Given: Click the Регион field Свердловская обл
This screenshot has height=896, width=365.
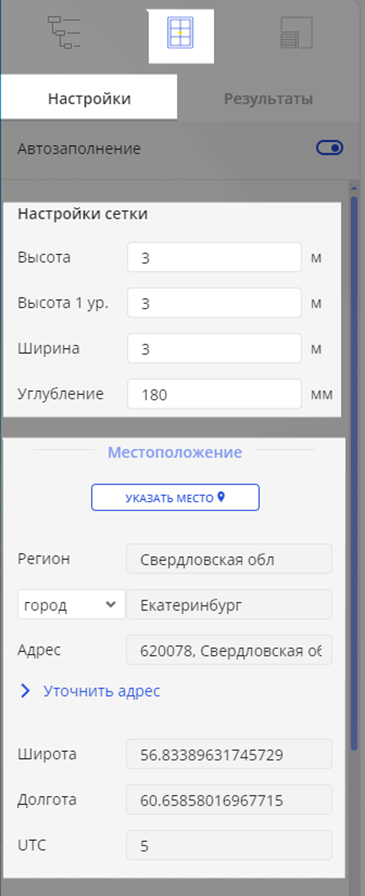Looking at the screenshot, I should (x=229, y=559).
